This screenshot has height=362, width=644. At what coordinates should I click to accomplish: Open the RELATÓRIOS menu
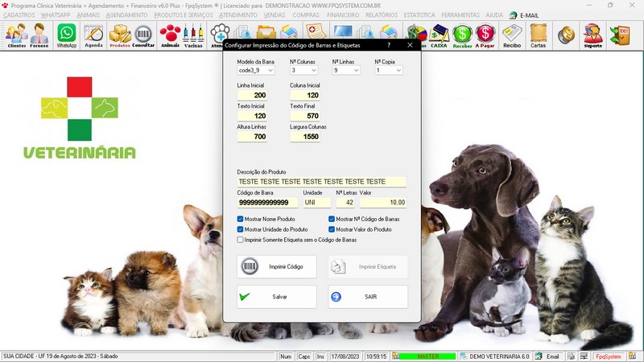tap(382, 15)
